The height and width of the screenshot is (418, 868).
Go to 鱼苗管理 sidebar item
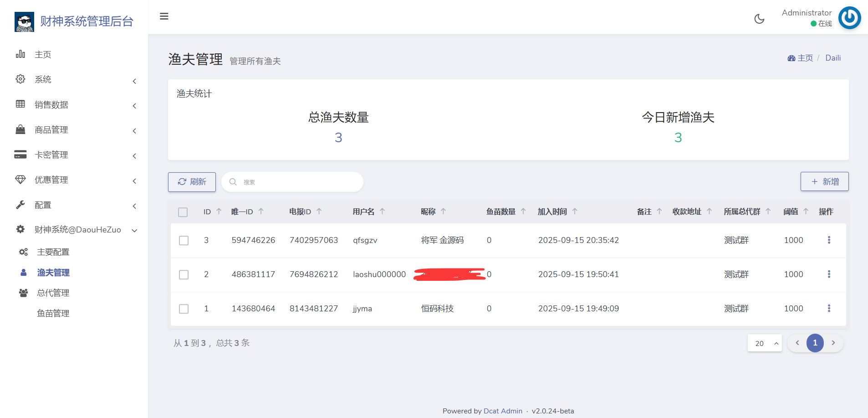[x=53, y=314]
